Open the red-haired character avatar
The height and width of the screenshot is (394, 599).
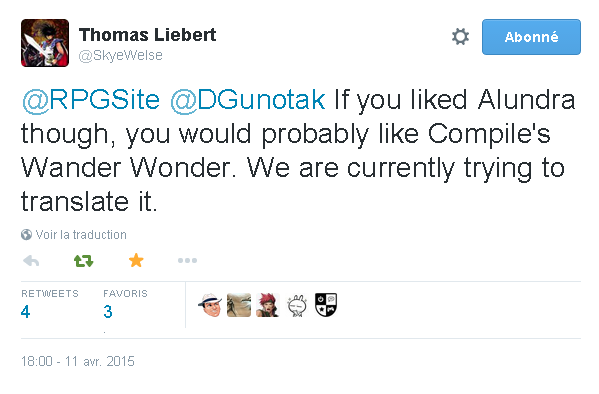(x=268, y=305)
